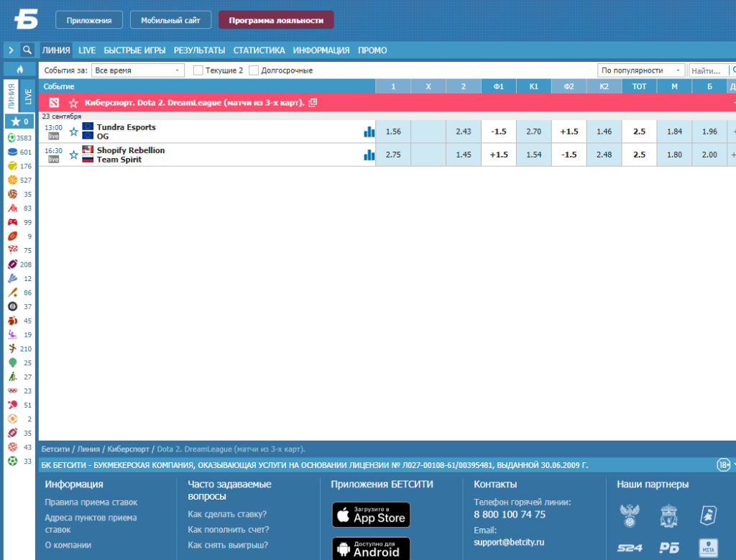This screenshot has height=560, width=736.
Task: Click the Dota 2 logo icon in header
Action: (54, 102)
